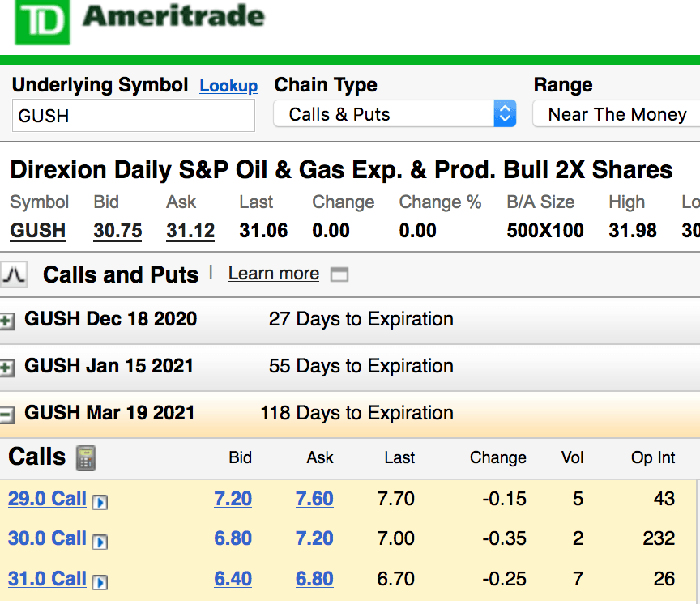This screenshot has height=604, width=700.
Task: Click the arrow icon next to 29.0 Call
Action: point(100,502)
